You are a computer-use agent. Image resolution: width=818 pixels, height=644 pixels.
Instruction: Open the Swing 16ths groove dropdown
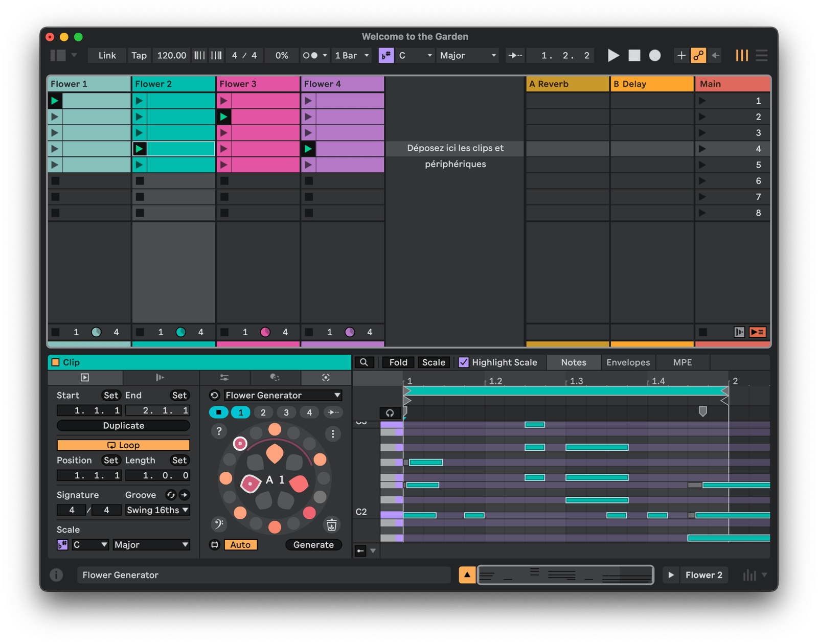[157, 510]
